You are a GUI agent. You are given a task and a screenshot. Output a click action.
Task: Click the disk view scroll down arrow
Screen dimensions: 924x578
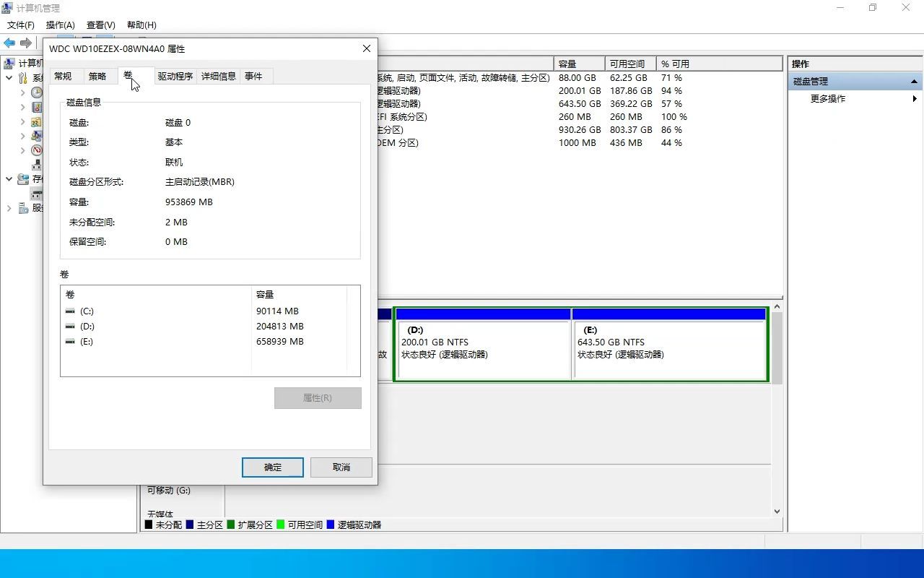tap(777, 512)
